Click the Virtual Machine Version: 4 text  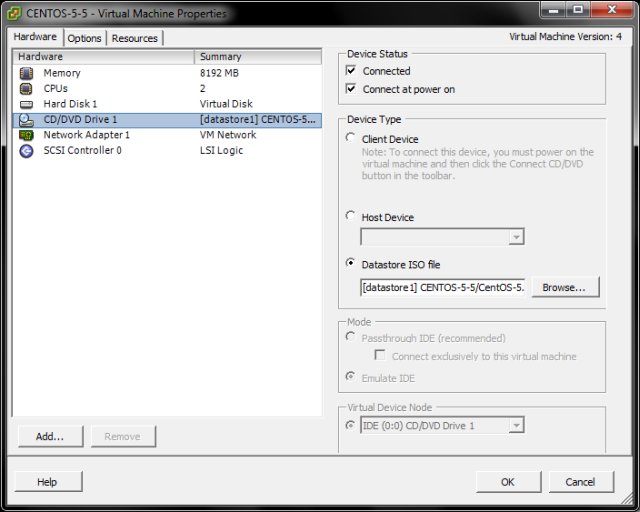[566, 37]
